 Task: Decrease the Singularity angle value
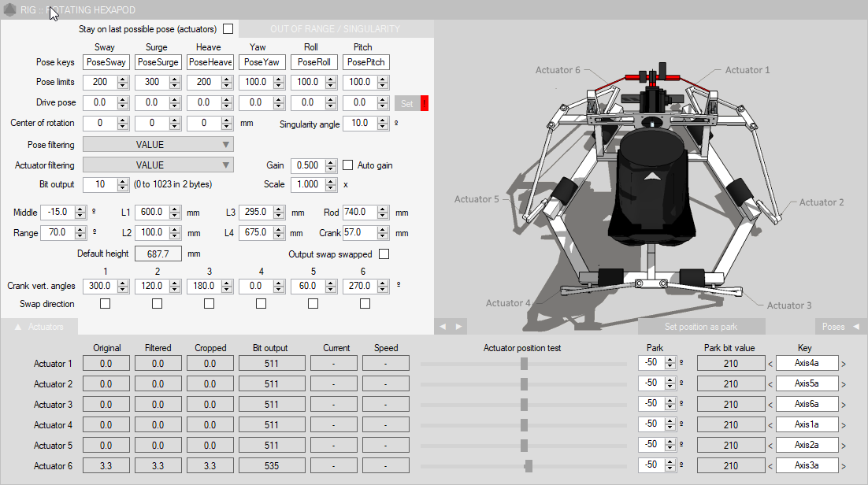[384, 127]
